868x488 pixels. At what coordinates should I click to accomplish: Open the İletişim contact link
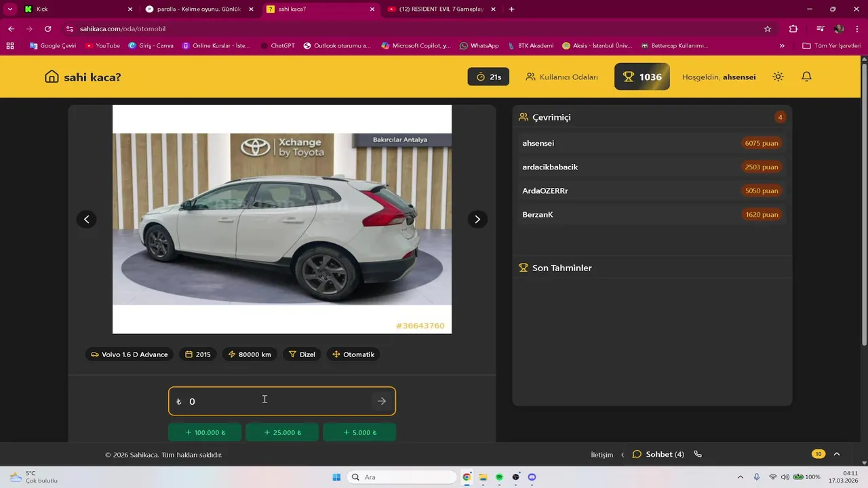601,455
